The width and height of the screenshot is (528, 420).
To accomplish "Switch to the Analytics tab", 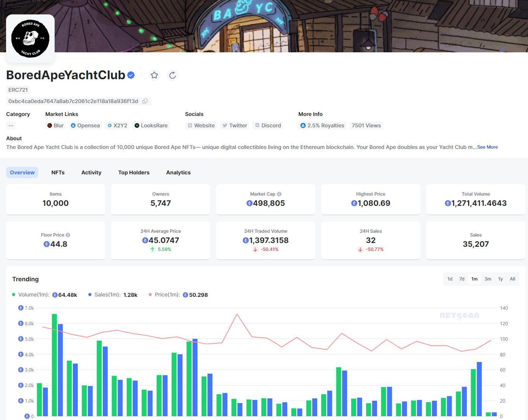I will click(178, 172).
